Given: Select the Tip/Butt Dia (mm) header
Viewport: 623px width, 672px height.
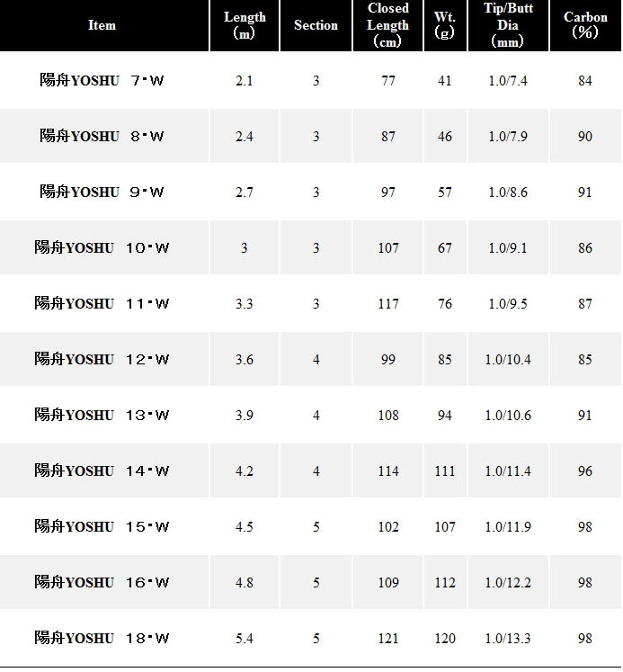Looking at the screenshot, I should pyautogui.click(x=508, y=25).
